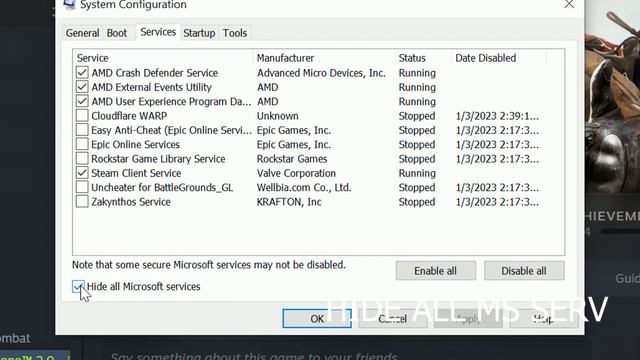This screenshot has height=360, width=640.
Task: Click the Cancel button
Action: pos(393,318)
